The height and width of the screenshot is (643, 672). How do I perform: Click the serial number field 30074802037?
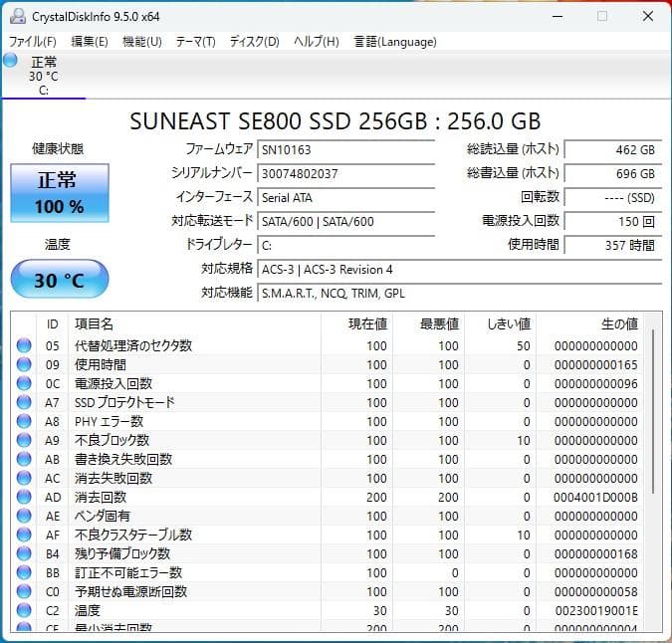(345, 174)
